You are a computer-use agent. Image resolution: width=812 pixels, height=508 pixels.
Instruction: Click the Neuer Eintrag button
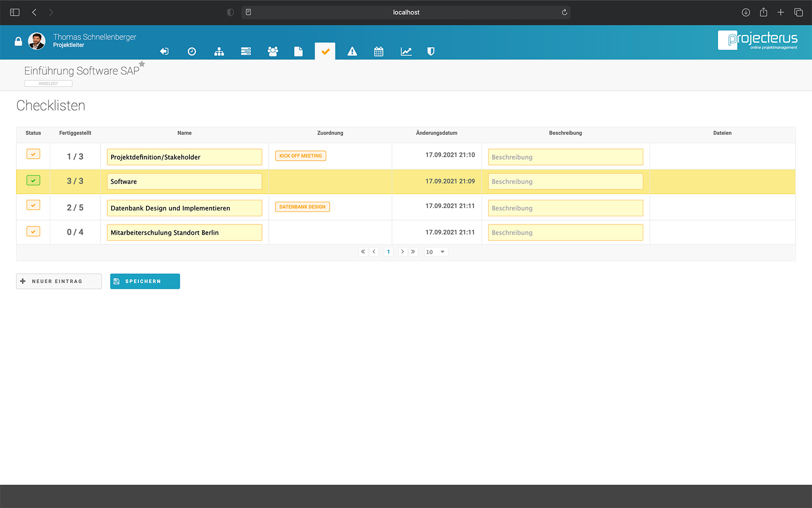tap(59, 282)
